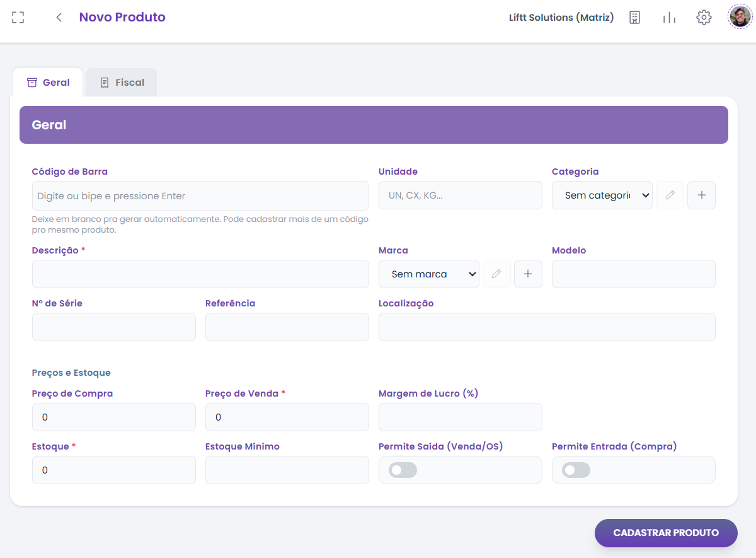Click Liftt Solutions (Matriz) company name

pyautogui.click(x=561, y=18)
